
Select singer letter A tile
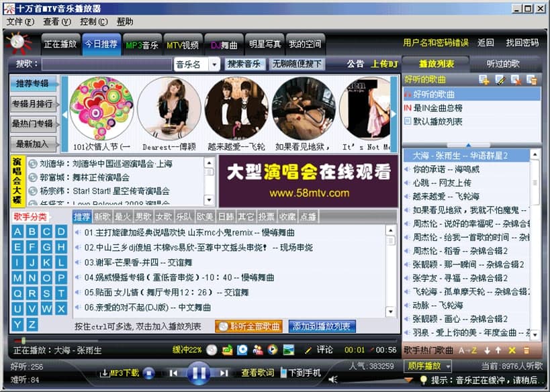(17, 232)
